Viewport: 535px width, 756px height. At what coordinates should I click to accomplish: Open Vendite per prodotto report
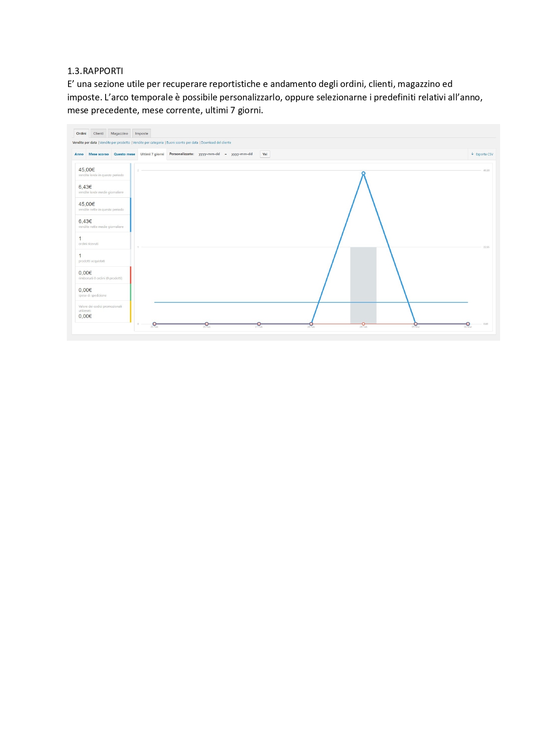point(115,143)
